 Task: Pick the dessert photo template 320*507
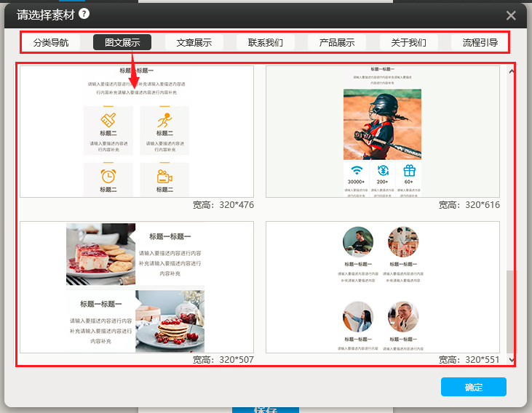click(x=137, y=287)
